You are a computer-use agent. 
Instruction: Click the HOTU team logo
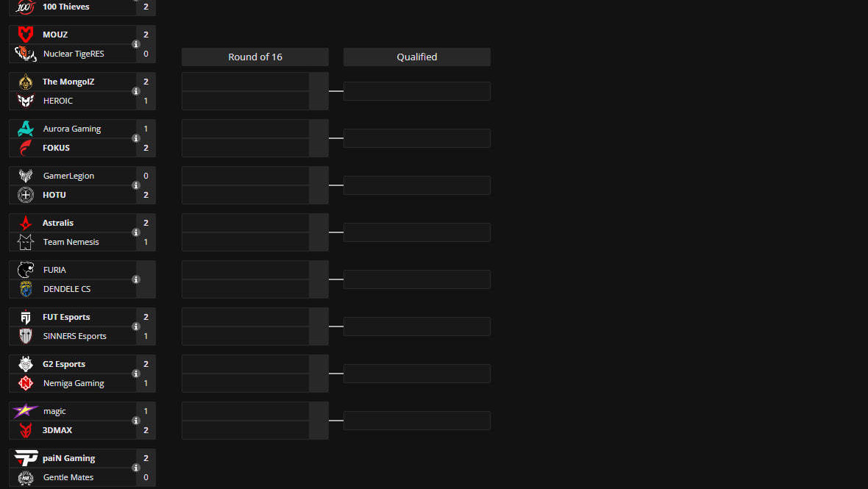[x=26, y=195]
